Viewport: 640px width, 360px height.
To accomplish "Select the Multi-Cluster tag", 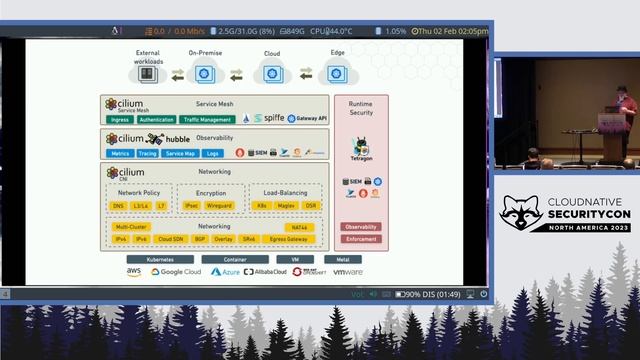I will click(131, 227).
